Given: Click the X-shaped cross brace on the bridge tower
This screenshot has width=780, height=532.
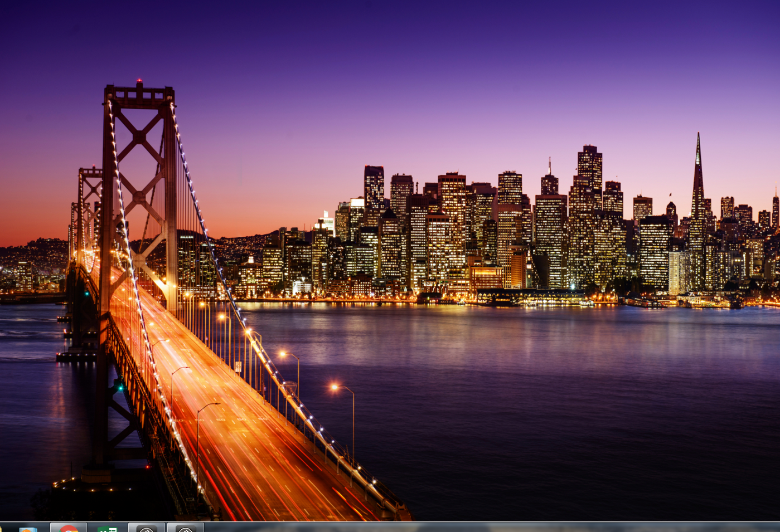Looking at the screenshot, I should pyautogui.click(x=139, y=136).
